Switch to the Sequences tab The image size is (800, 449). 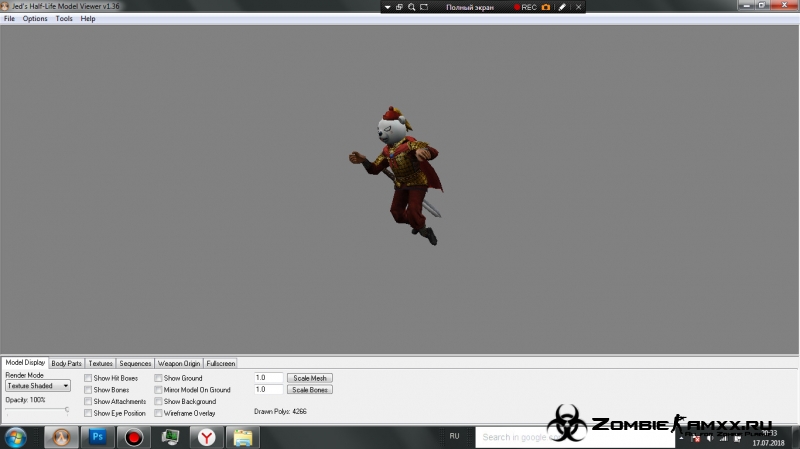coord(135,363)
